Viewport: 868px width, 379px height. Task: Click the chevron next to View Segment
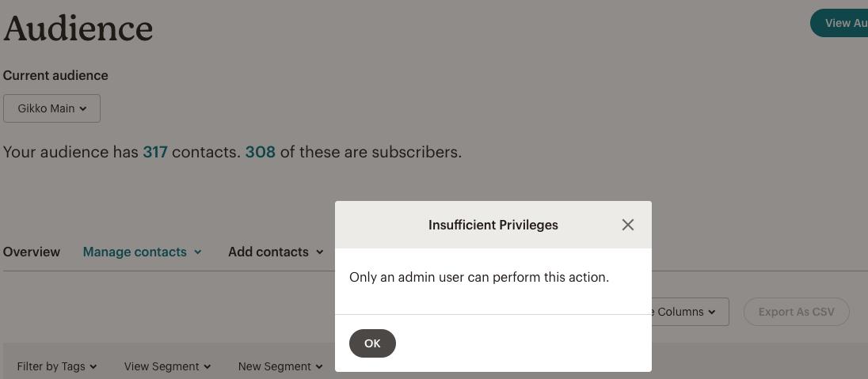(x=207, y=367)
